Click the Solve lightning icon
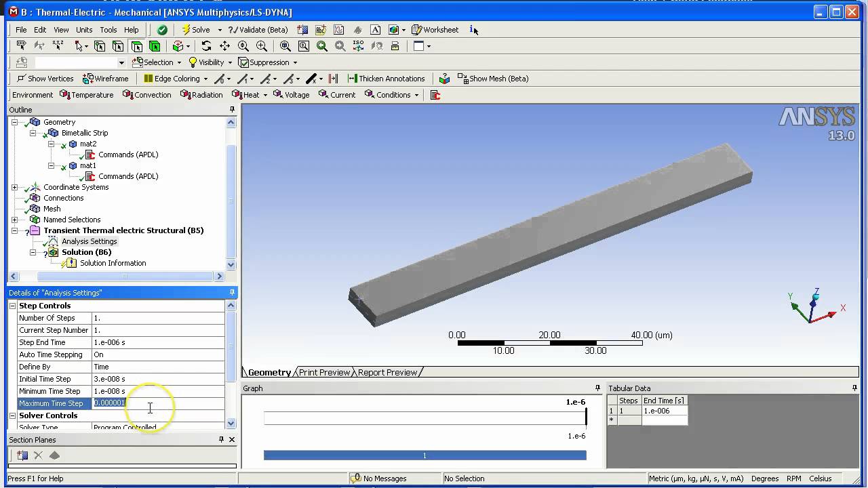 pyautogui.click(x=186, y=30)
